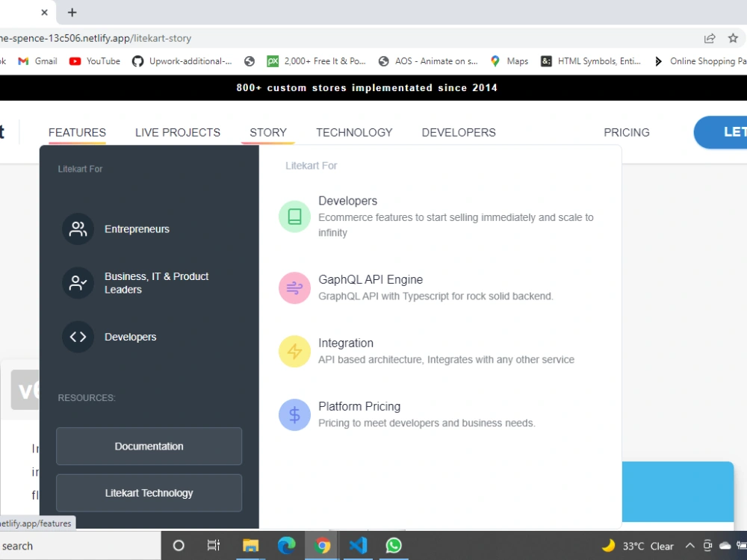
Task: Open the Online Shopping bookmark
Action: [x=699, y=61]
